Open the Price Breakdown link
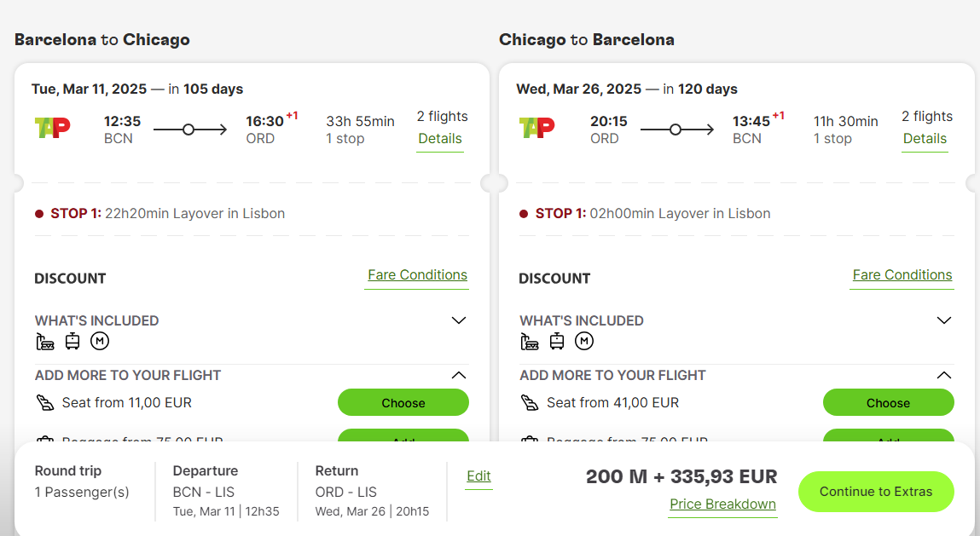Viewport: 980px width, 536px height. 722,504
